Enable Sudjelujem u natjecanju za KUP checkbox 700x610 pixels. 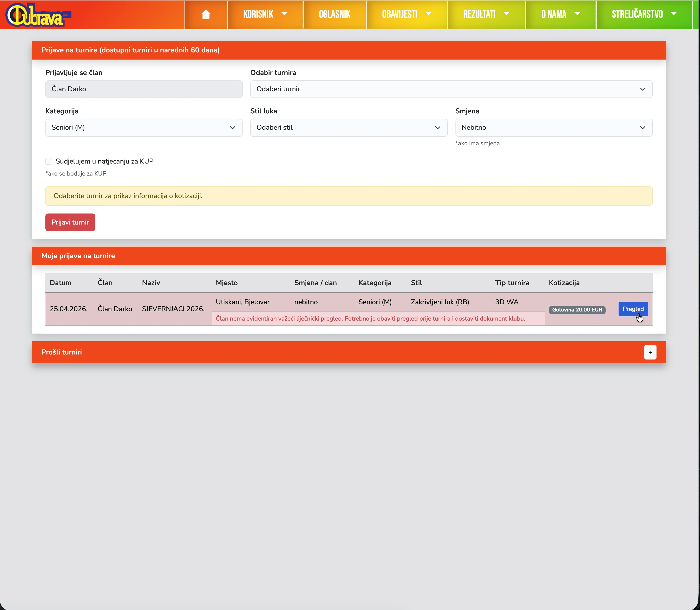[49, 161]
